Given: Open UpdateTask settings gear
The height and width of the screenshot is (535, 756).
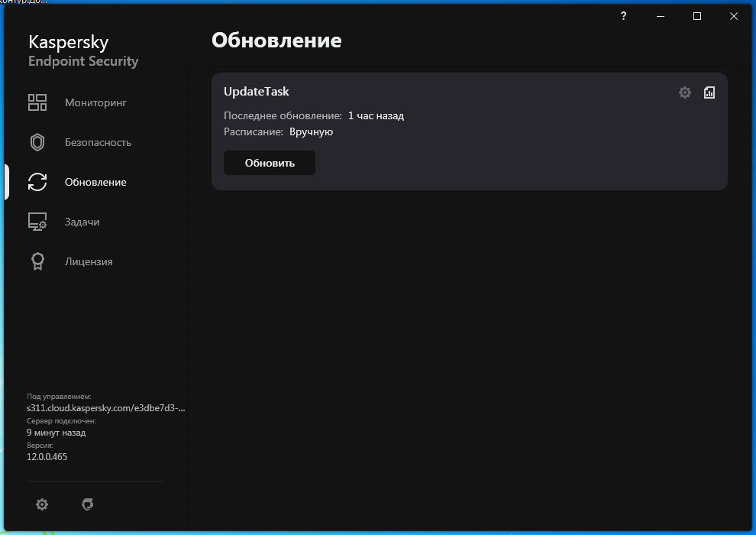Looking at the screenshot, I should 685,92.
